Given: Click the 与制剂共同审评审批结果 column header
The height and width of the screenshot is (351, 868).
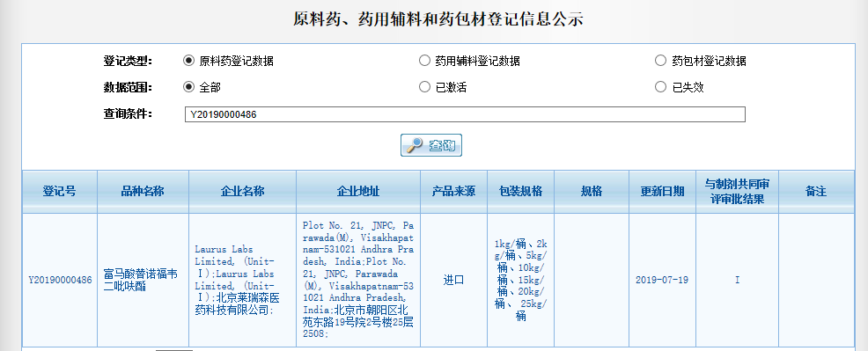Looking at the screenshot, I should click(738, 192).
